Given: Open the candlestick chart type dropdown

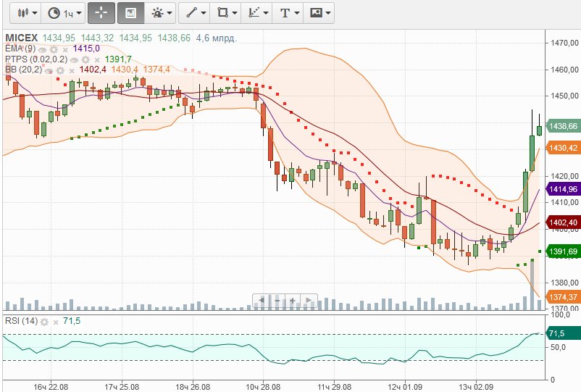Looking at the screenshot, I should point(28,13).
